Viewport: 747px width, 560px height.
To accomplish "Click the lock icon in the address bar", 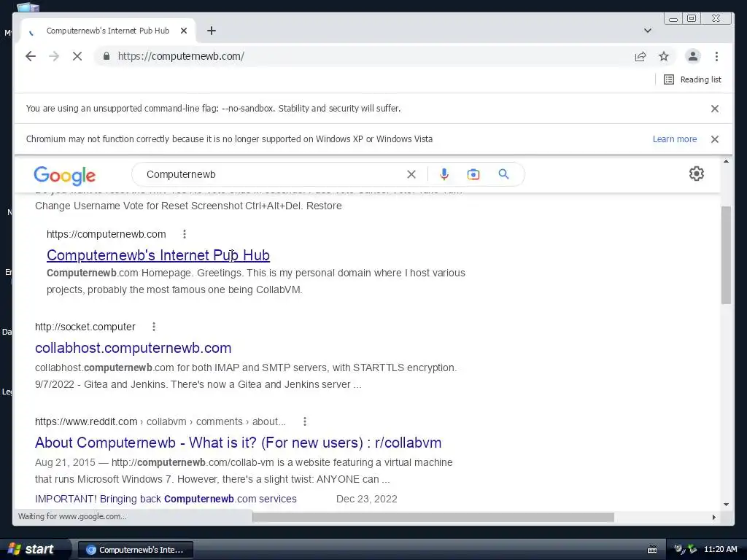I will pyautogui.click(x=107, y=56).
